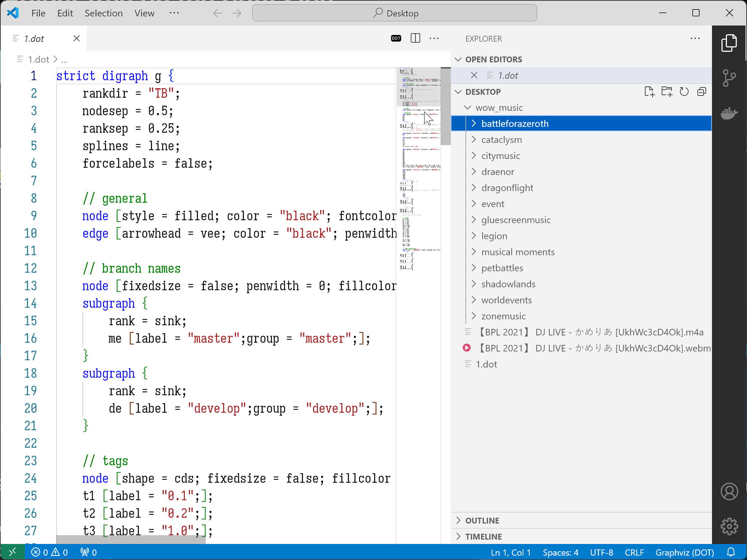Click Spaces: 4 indentation setting
This screenshot has width=747, height=560.
[x=560, y=552]
